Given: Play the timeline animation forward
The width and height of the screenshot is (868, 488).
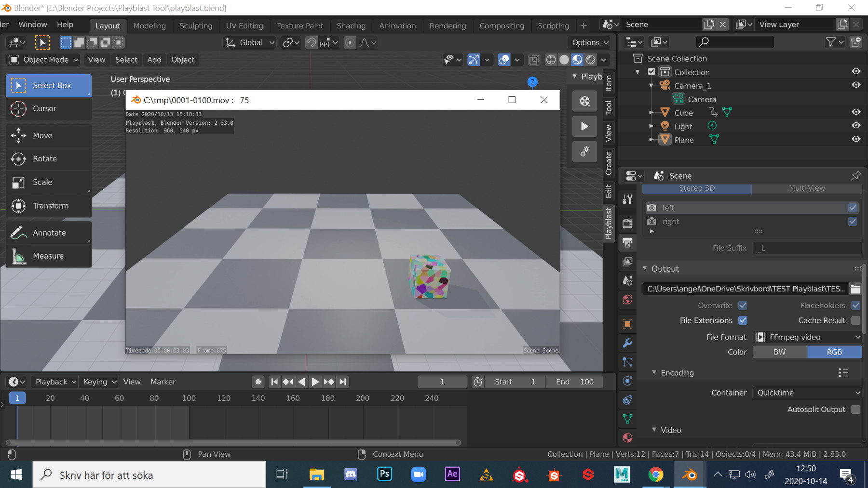Looking at the screenshot, I should (315, 382).
